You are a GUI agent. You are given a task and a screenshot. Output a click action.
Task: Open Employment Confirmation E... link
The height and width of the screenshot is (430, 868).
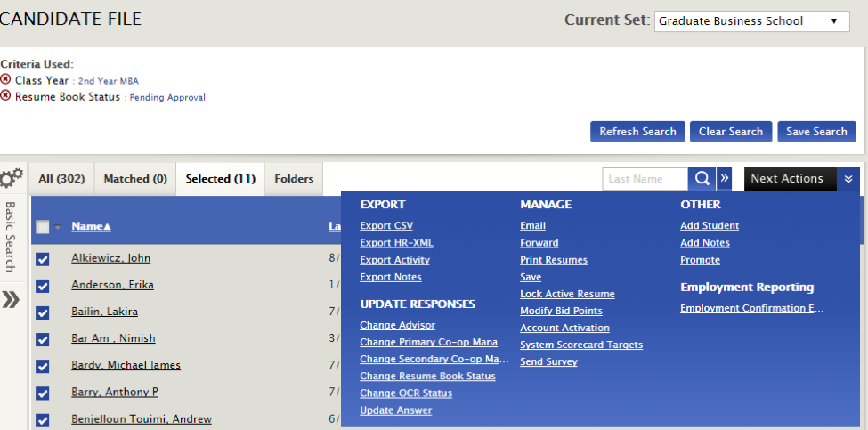[752, 309]
